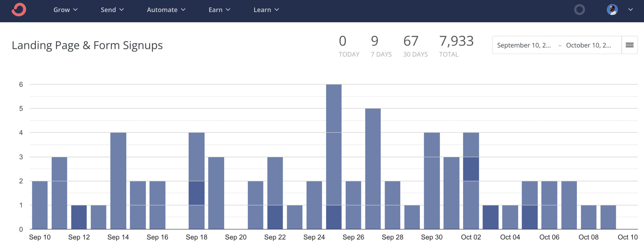Open the Send dropdown
644x249 pixels.
click(112, 10)
